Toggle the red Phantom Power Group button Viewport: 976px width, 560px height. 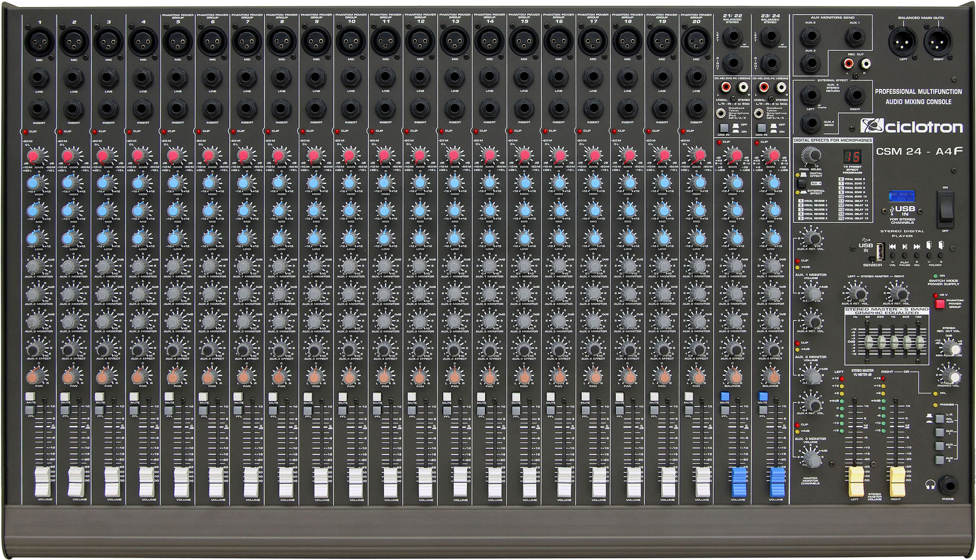pyautogui.click(x=939, y=304)
